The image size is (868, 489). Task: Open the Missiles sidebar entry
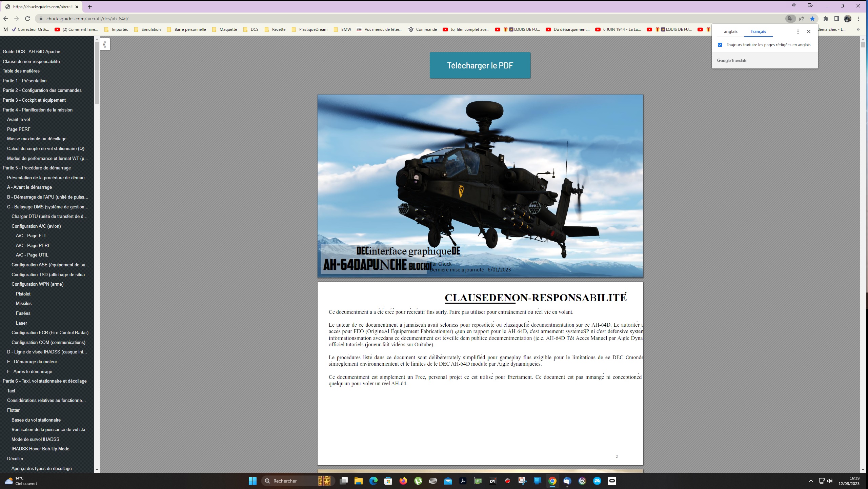click(24, 303)
